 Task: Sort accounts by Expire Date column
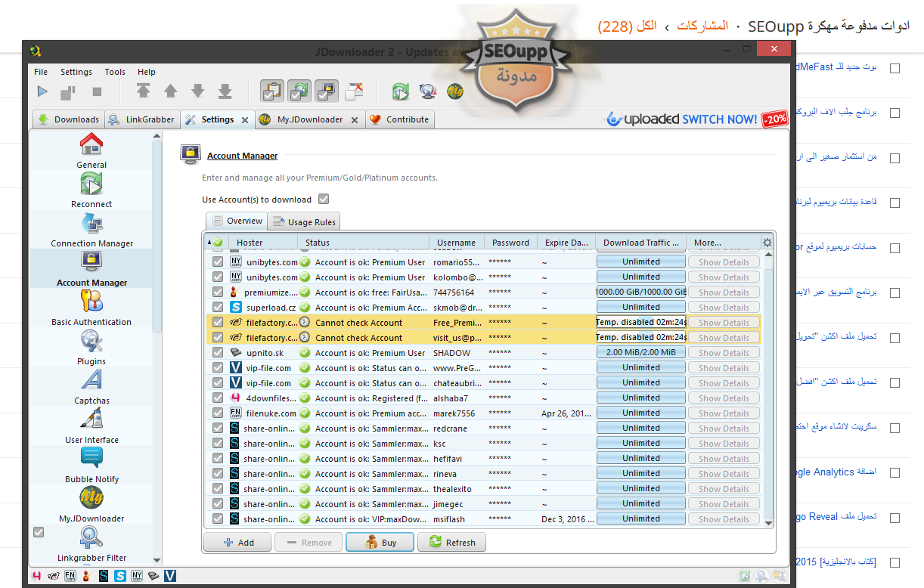(x=566, y=243)
